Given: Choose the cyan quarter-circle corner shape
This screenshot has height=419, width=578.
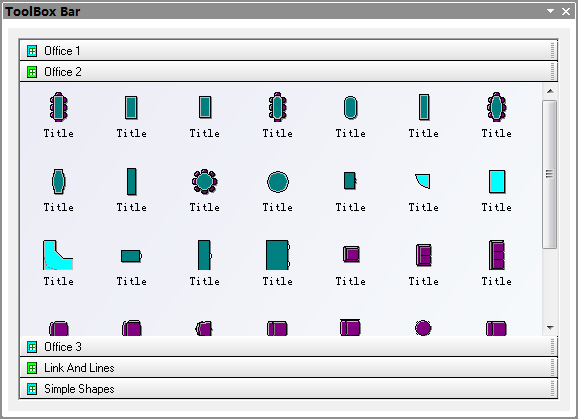Looking at the screenshot, I should (423, 181).
